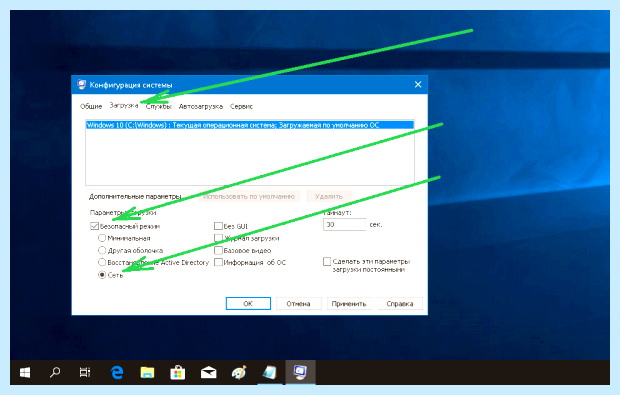Toggle the Безопасный режим checkbox
The height and width of the screenshot is (395, 620).
[95, 226]
